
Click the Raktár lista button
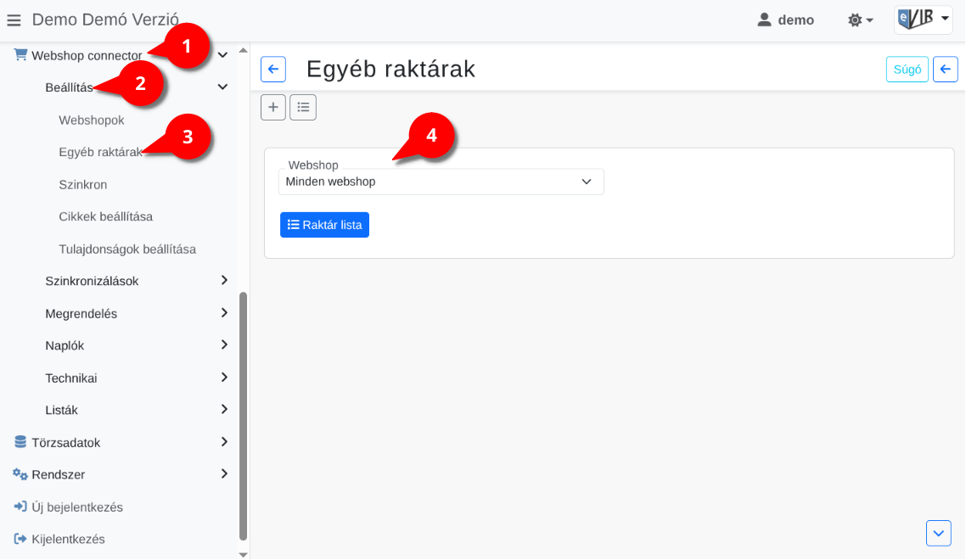(x=324, y=225)
